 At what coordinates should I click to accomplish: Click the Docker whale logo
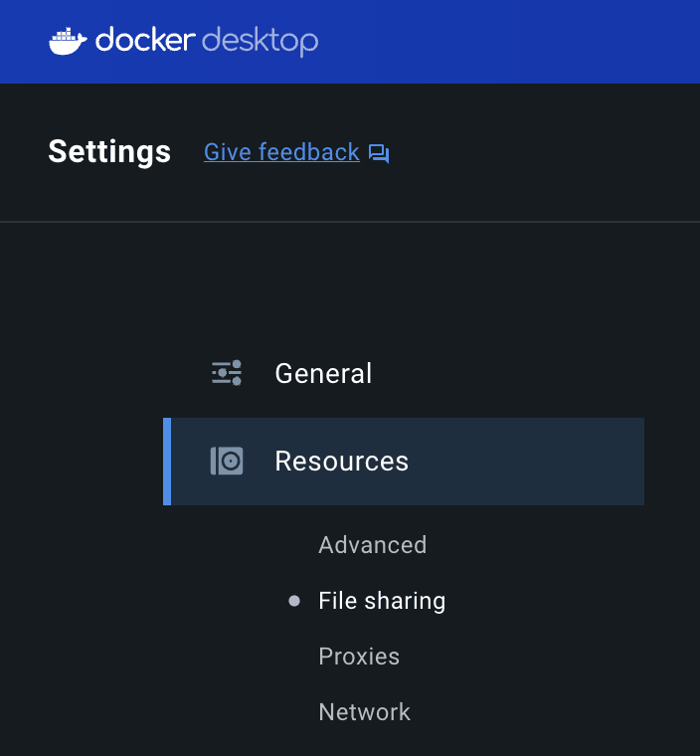coord(68,41)
